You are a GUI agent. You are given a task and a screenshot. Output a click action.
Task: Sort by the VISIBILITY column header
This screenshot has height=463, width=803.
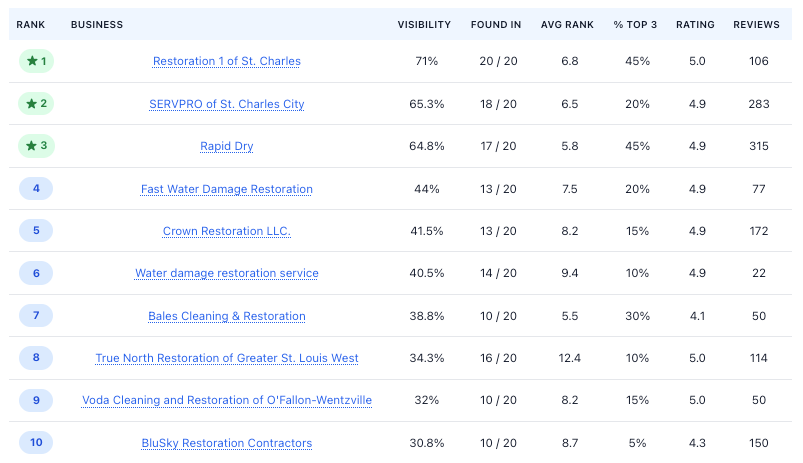pyautogui.click(x=424, y=25)
